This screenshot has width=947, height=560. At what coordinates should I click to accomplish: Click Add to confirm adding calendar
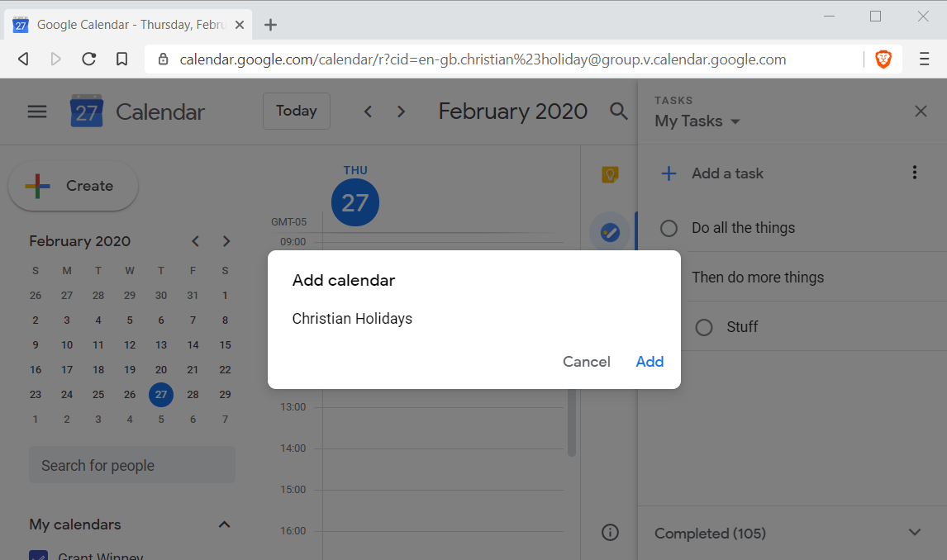tap(650, 362)
